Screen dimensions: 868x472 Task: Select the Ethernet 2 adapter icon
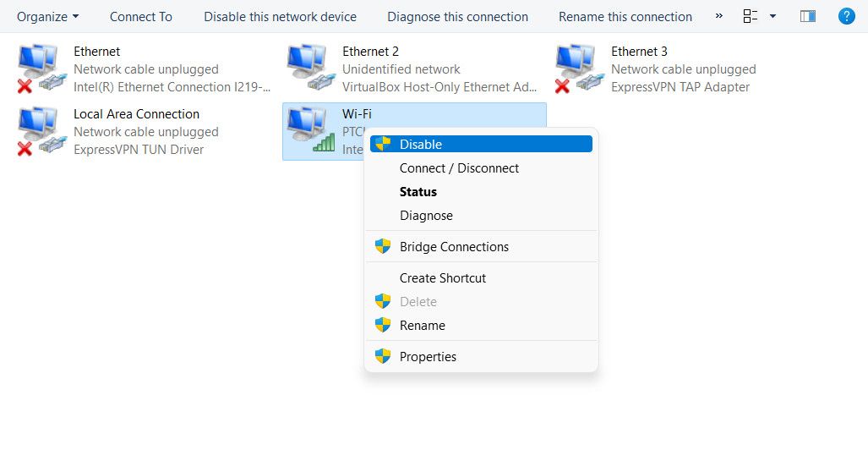[x=308, y=69]
